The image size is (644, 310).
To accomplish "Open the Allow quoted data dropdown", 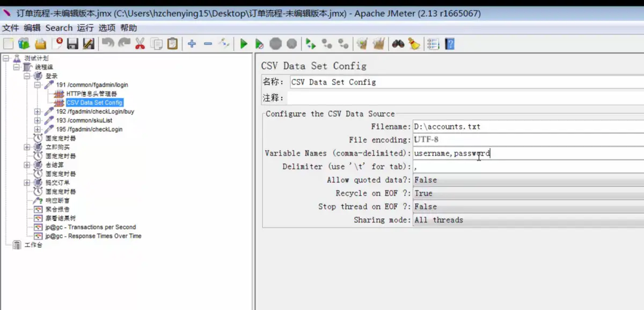I will click(x=528, y=180).
